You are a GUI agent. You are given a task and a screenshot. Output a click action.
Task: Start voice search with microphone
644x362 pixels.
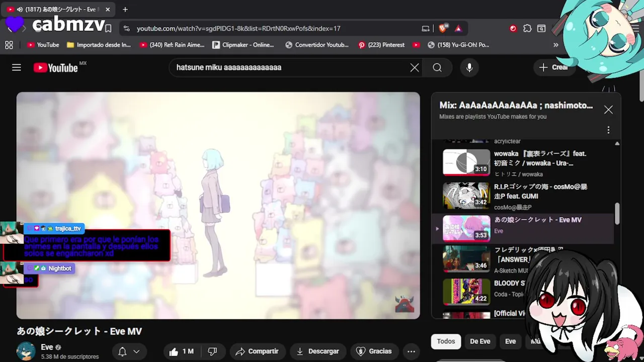[469, 67]
